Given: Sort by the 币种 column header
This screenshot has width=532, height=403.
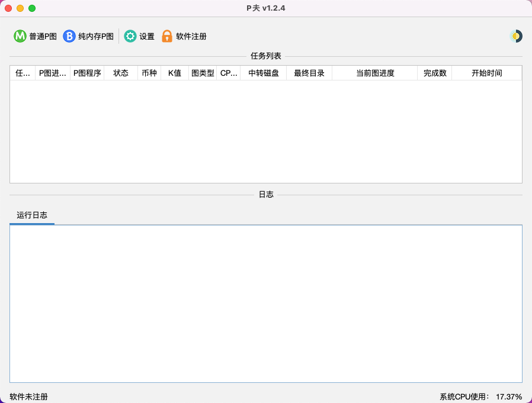Looking at the screenshot, I should 149,73.
